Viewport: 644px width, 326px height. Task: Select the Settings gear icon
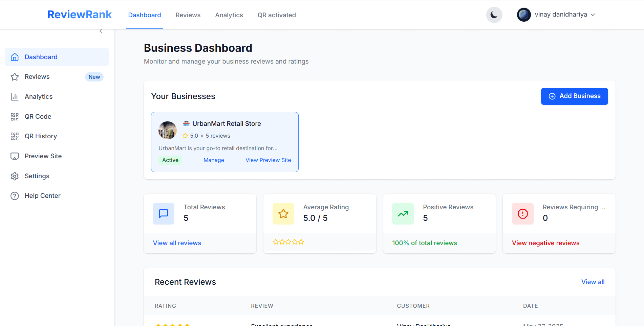click(15, 176)
